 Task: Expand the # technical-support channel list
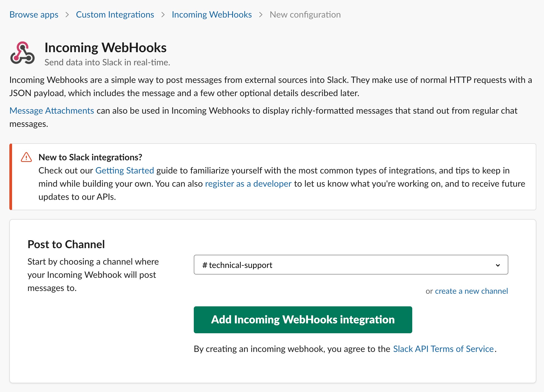(x=351, y=265)
